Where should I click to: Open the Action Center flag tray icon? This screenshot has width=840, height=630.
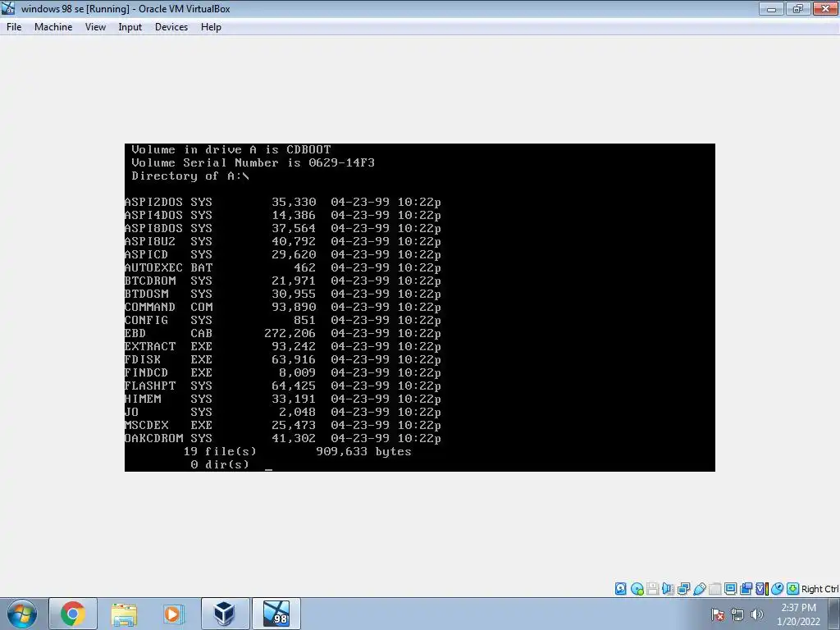point(718,614)
